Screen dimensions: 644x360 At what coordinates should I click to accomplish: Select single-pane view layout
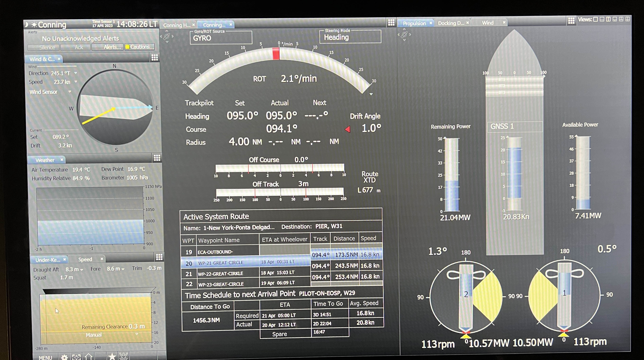595,19
